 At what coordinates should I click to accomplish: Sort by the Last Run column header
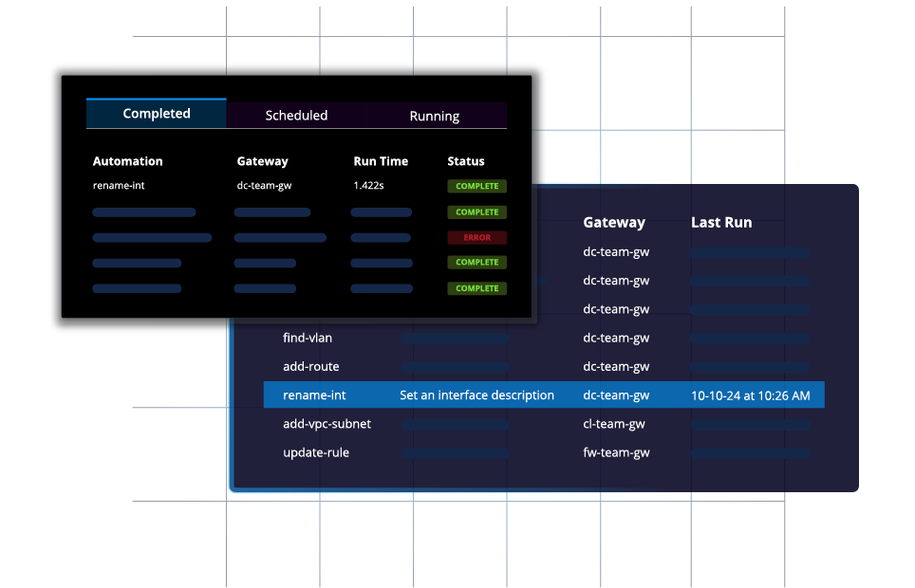720,222
